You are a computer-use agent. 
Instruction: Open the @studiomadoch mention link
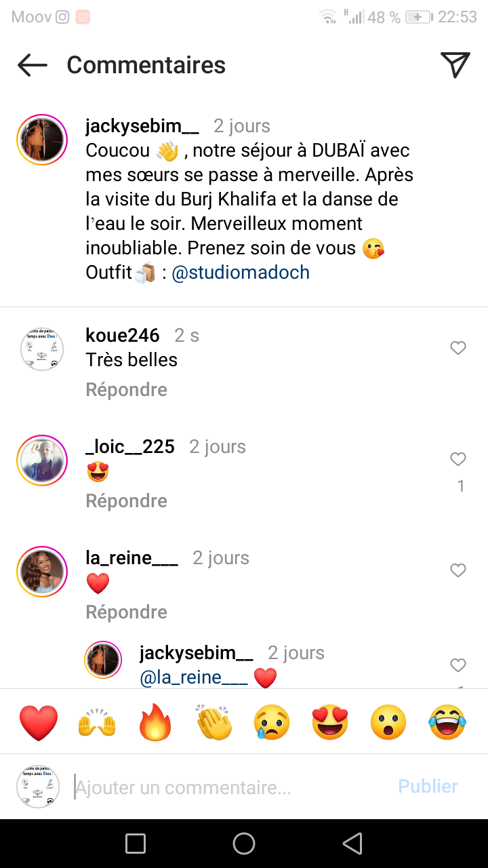(241, 273)
